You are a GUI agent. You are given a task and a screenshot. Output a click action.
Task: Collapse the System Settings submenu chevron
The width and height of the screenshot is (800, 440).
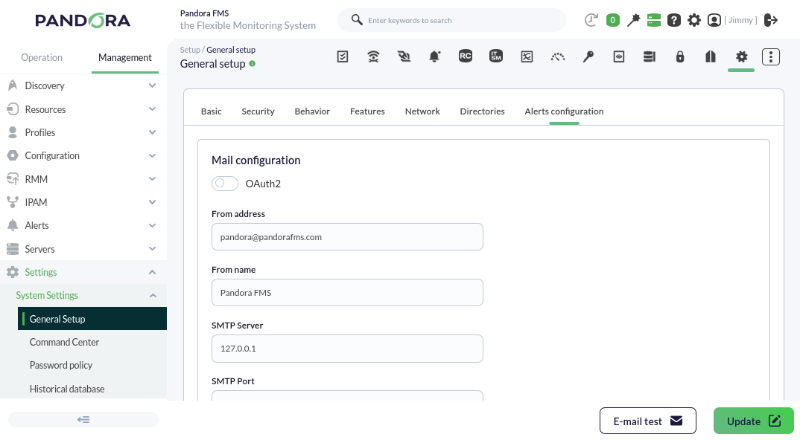[x=153, y=296]
